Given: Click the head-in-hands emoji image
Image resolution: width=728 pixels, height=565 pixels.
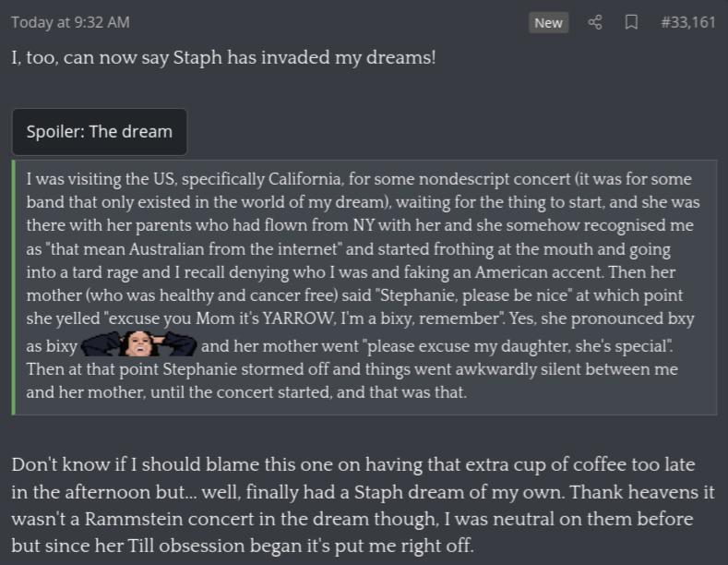Looking at the screenshot, I should (139, 345).
